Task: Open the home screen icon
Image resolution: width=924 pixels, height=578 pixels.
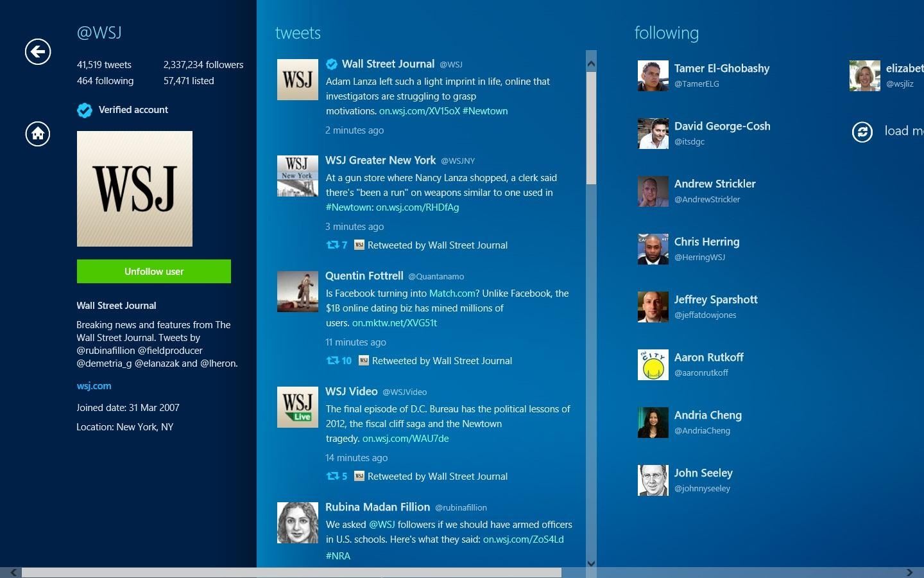Action: point(38,134)
